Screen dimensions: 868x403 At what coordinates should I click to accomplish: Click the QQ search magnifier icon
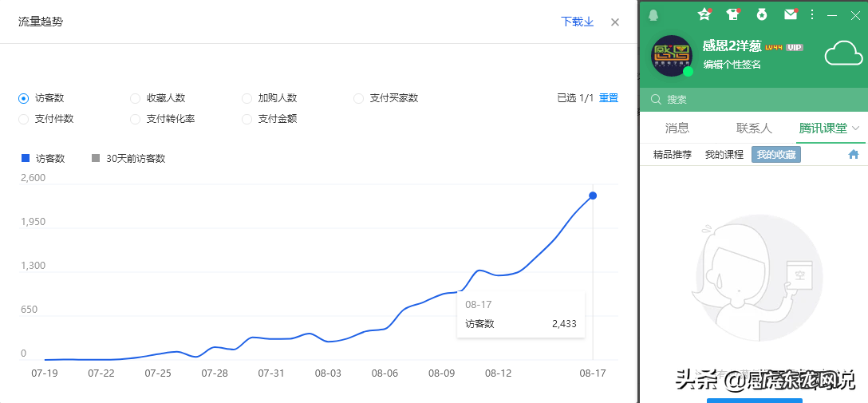click(x=656, y=100)
